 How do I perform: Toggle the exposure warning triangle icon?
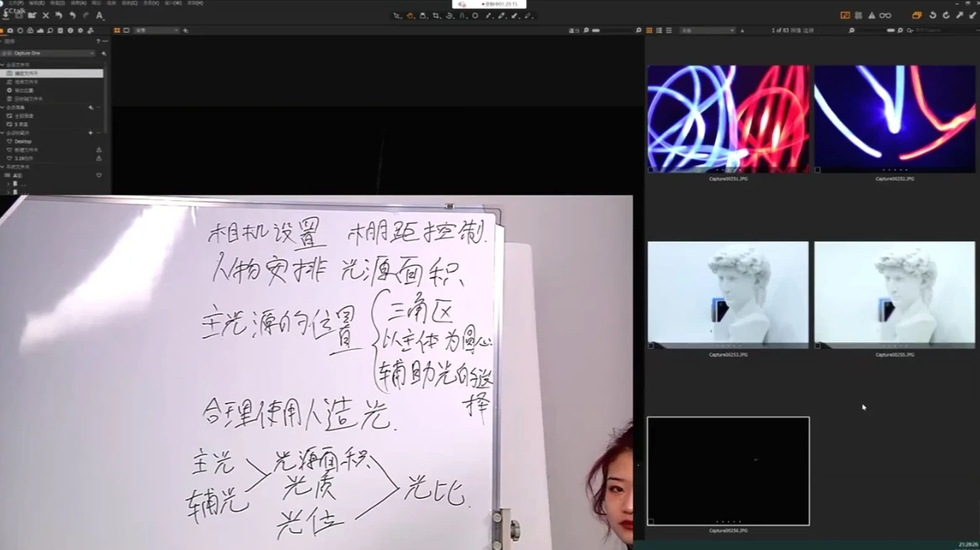(x=872, y=15)
